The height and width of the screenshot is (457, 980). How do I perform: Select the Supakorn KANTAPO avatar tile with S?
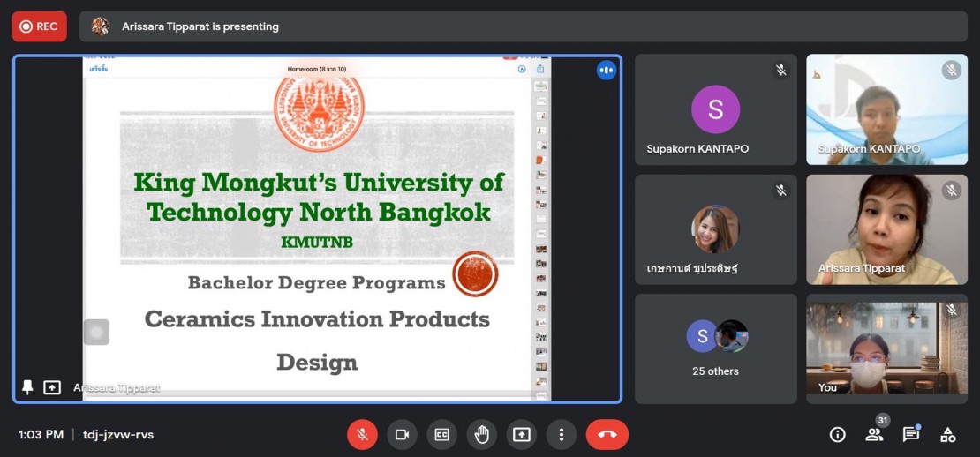pyautogui.click(x=716, y=109)
